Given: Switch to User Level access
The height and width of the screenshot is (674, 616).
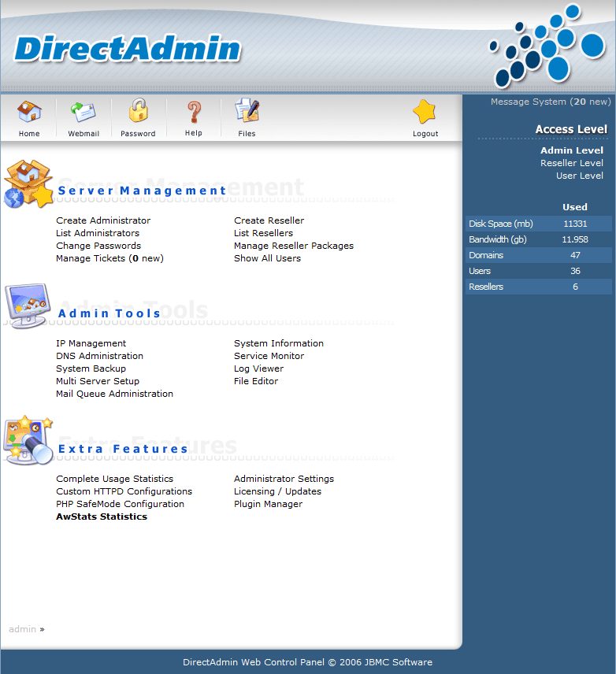Looking at the screenshot, I should (580, 176).
